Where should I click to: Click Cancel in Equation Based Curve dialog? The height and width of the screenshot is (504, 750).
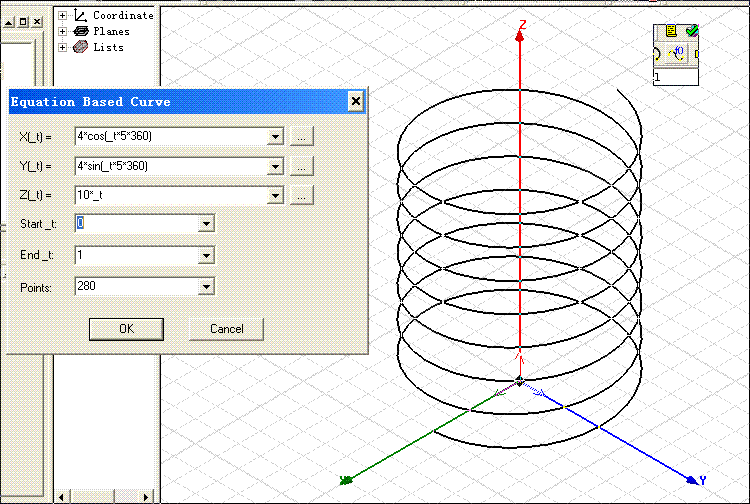point(226,329)
